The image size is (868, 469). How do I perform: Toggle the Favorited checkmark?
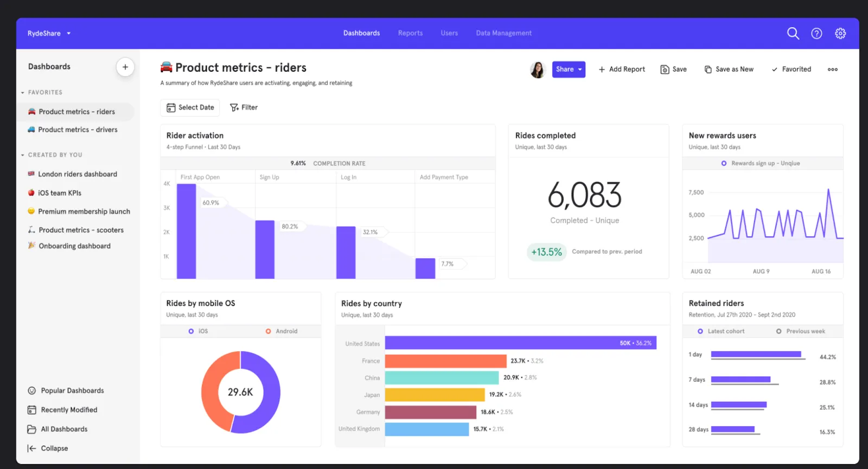point(775,69)
